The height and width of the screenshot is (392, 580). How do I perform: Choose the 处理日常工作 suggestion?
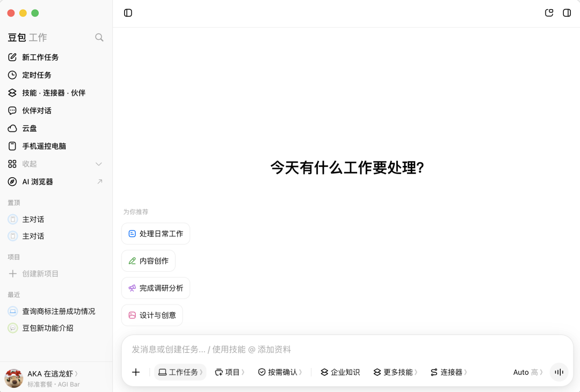click(156, 234)
